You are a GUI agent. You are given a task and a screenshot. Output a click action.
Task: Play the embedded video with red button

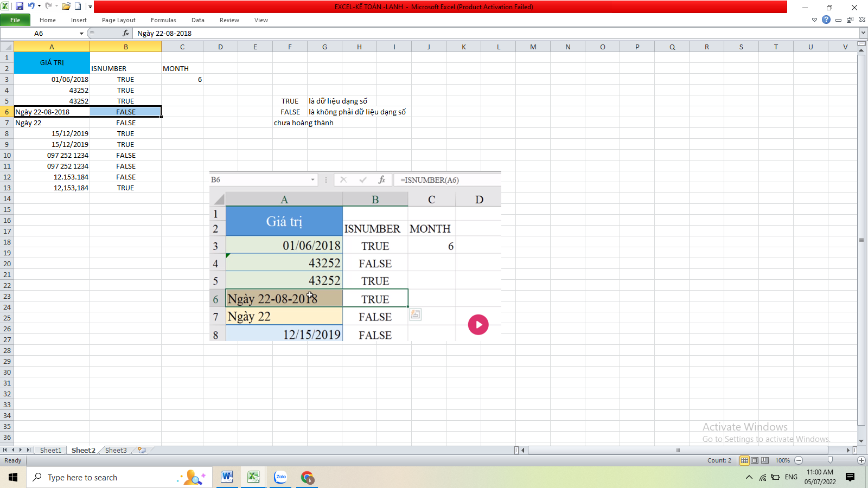point(478,325)
